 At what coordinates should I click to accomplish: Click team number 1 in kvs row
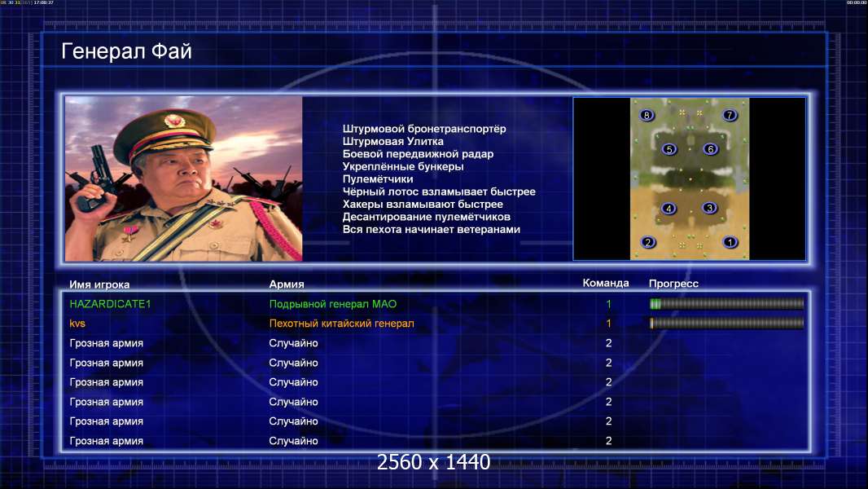(x=608, y=324)
